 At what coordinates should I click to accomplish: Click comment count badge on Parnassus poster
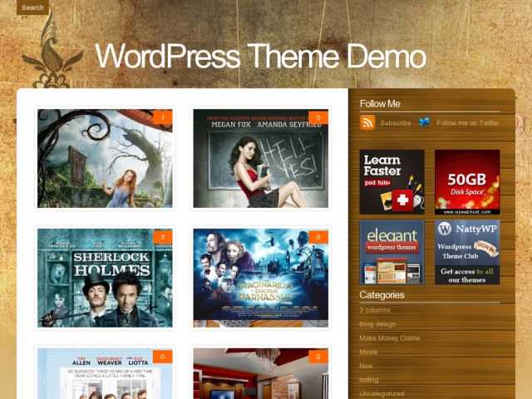coord(318,237)
